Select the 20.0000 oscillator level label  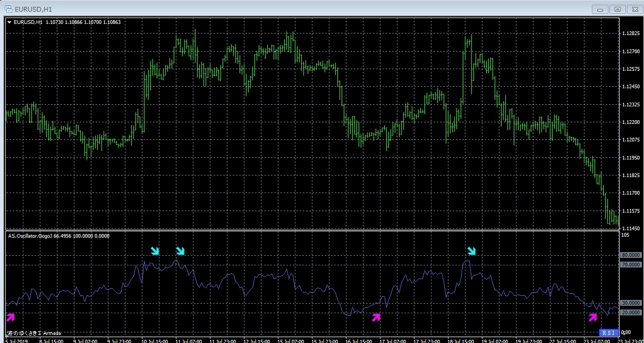tap(630, 313)
